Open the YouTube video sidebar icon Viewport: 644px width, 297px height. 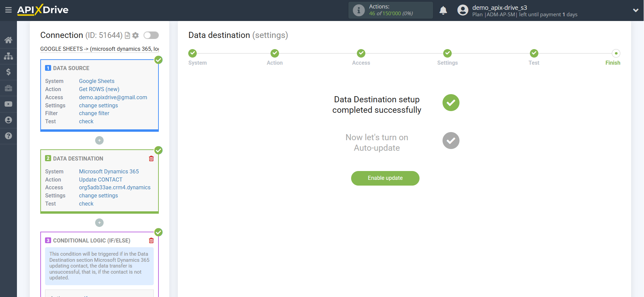pyautogui.click(x=8, y=104)
